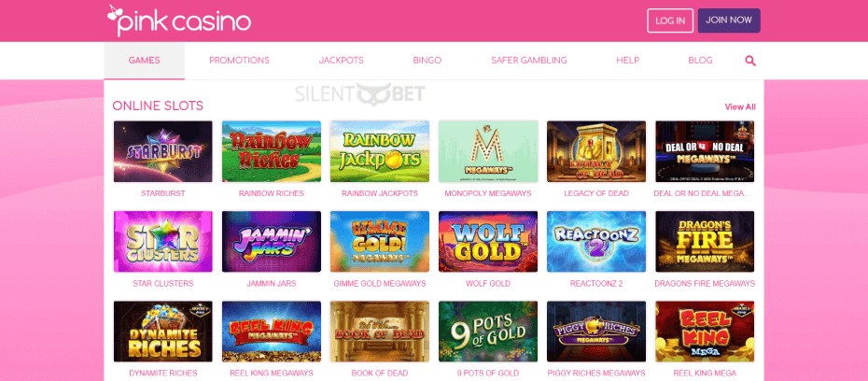Open the Safer Gambling page
The image size is (868, 381).
point(528,61)
